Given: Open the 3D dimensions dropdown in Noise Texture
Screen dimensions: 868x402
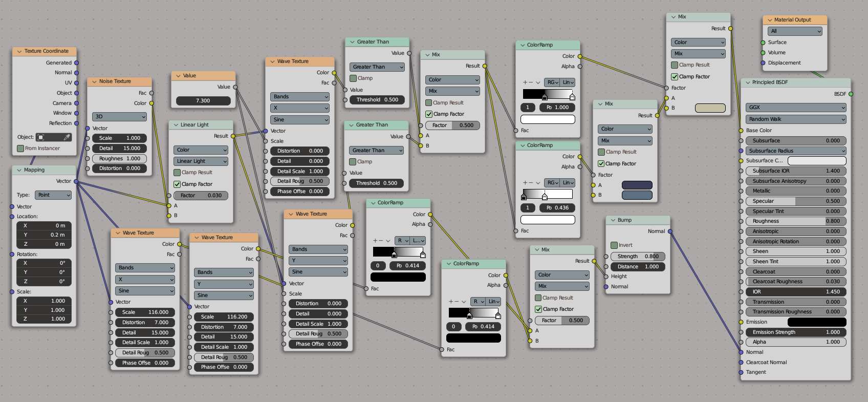Looking at the screenshot, I should pyautogui.click(x=119, y=117).
